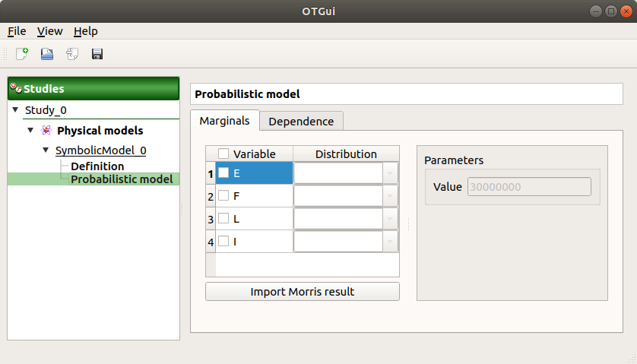Save the study with floppy icon
This screenshot has width=637, height=364.
point(97,54)
